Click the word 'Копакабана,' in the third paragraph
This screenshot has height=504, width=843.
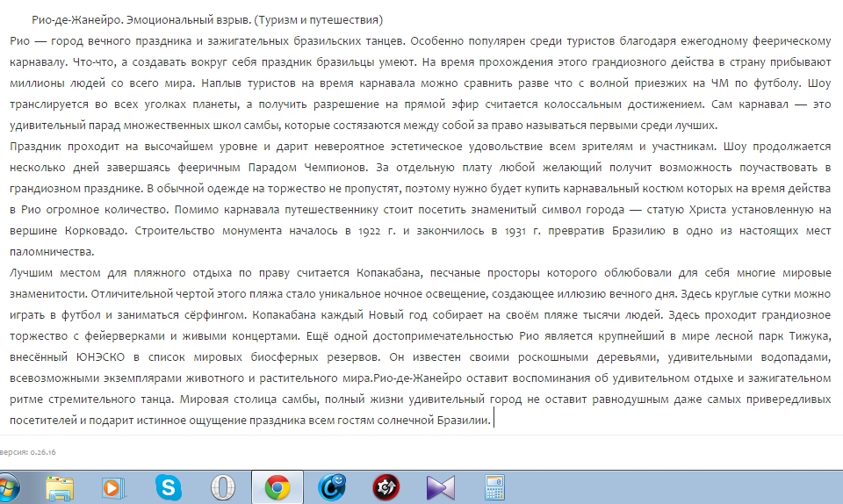pos(390,273)
